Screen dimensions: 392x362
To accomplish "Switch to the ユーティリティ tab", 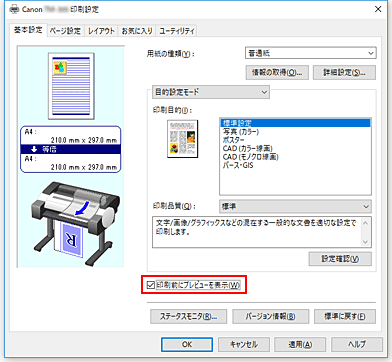I will 177,31.
